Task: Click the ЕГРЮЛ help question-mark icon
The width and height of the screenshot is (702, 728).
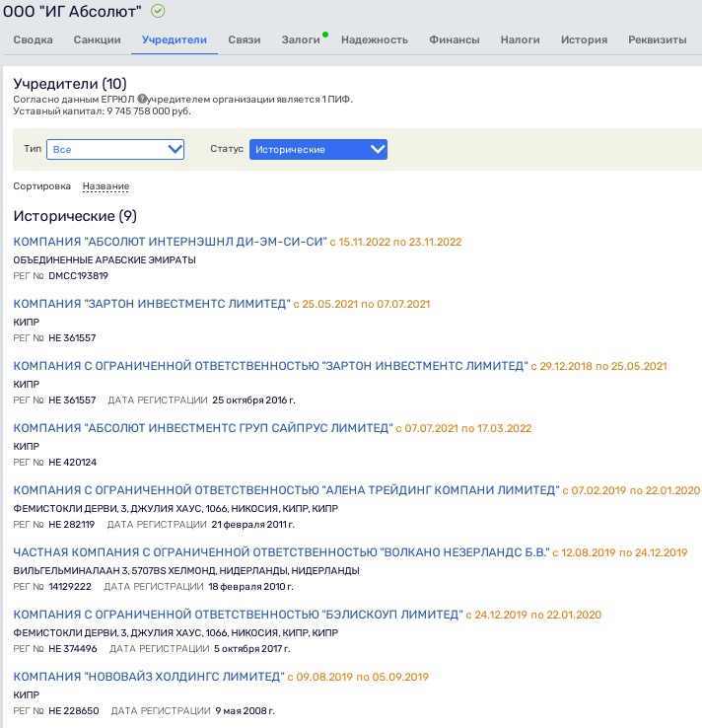Action: coord(142,99)
